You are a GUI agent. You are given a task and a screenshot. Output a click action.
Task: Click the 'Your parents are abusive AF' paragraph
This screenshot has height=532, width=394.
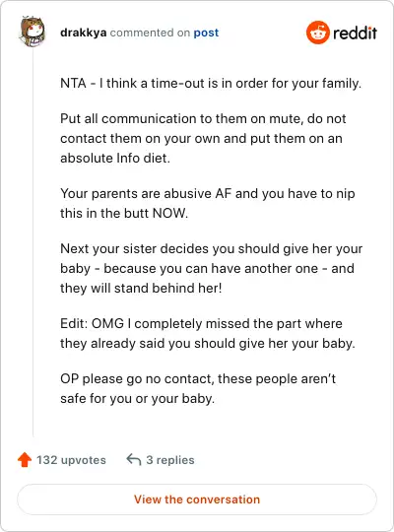[x=208, y=203]
